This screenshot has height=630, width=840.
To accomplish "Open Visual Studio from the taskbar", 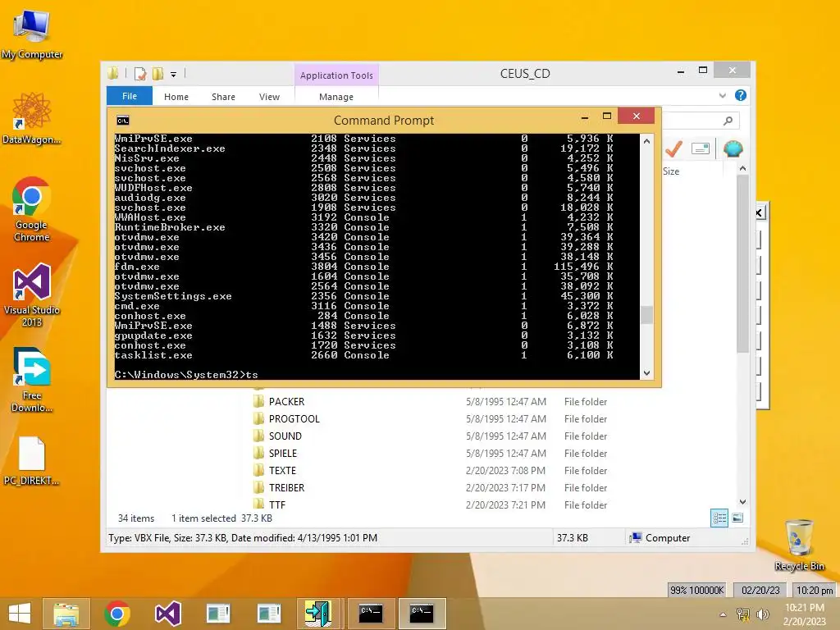I will click(x=167, y=614).
